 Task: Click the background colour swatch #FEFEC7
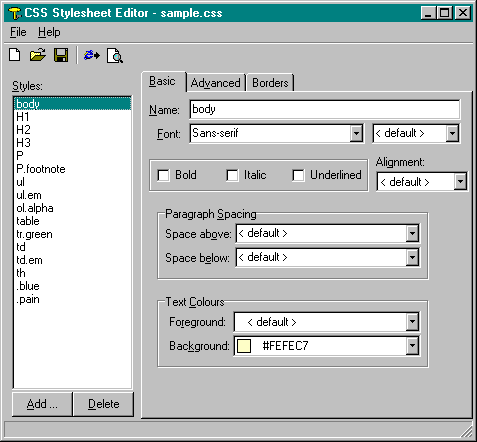coord(244,346)
